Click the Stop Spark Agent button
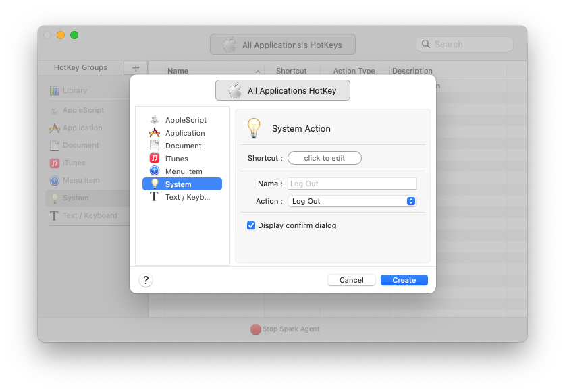The height and width of the screenshot is (392, 565). 284,329
